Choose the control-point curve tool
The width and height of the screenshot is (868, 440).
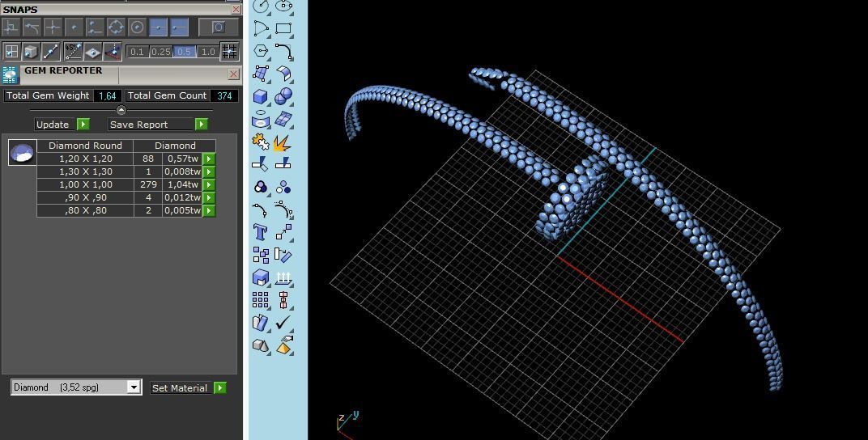pyautogui.click(x=261, y=28)
